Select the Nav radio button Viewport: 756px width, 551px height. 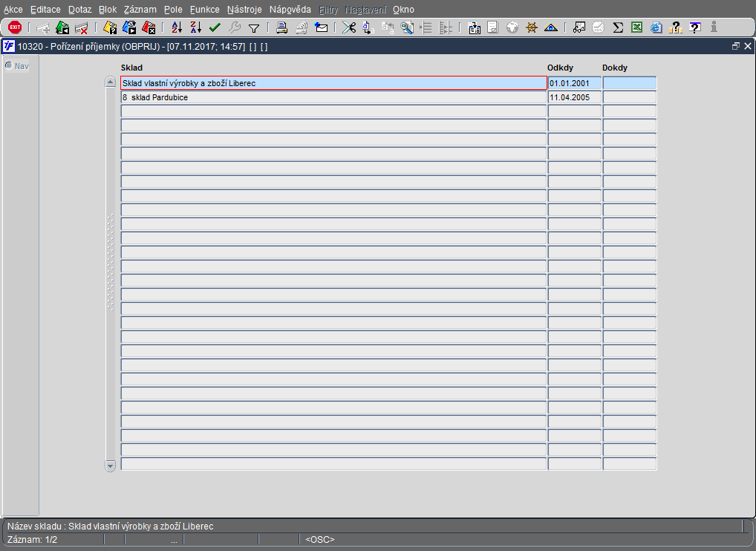[x=9, y=65]
